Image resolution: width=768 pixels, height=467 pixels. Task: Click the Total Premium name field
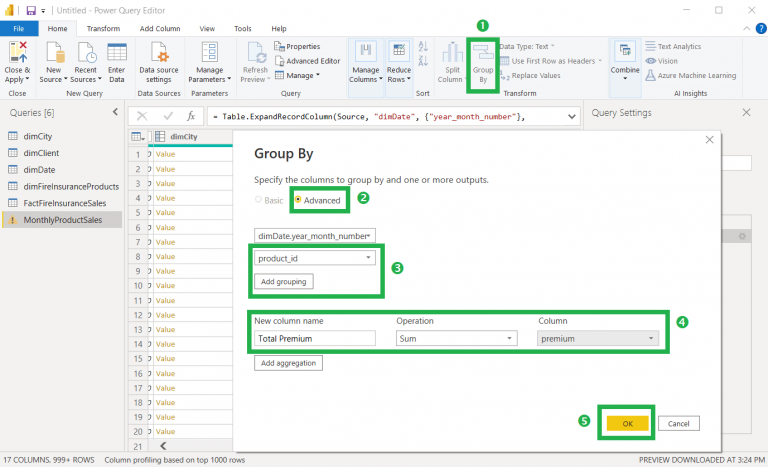tap(314, 339)
